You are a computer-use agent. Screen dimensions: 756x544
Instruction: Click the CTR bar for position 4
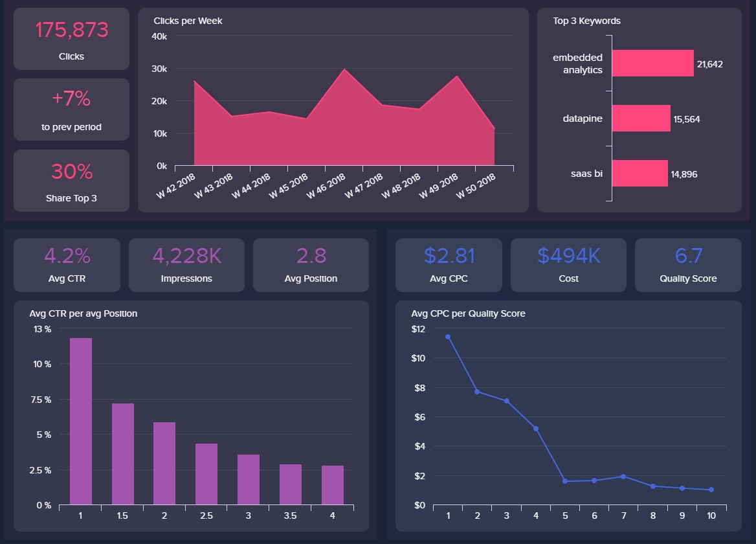(x=333, y=485)
